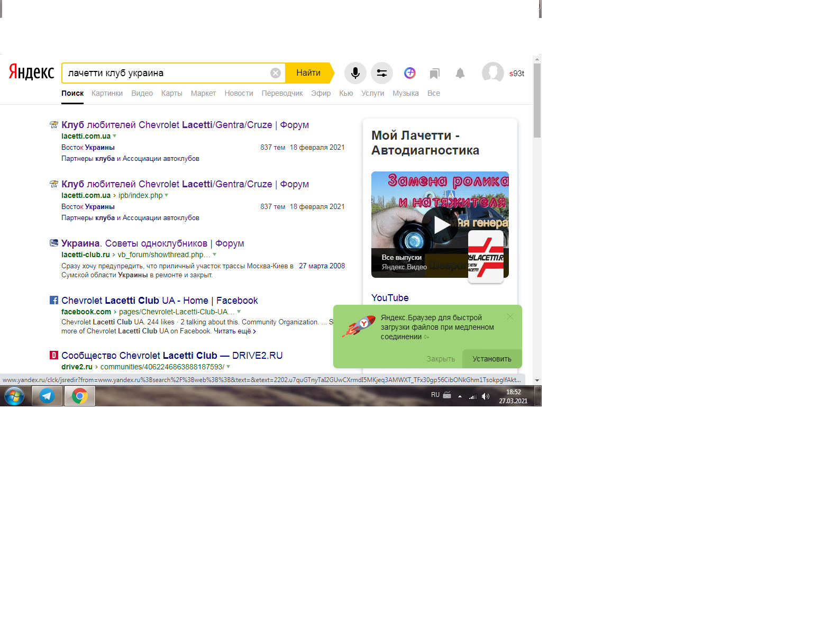This screenshot has height=635, width=840.
Task: Open Украина. Советы одноклубников forum result
Action: 152,243
